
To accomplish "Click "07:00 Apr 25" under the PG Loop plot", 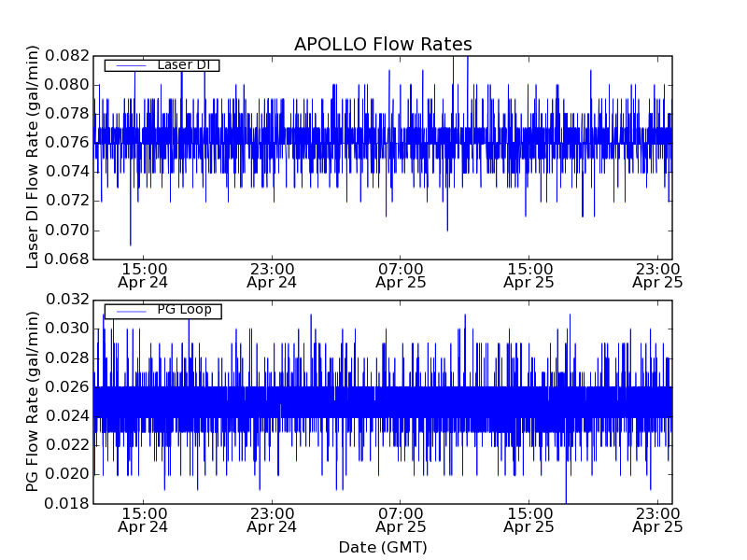I will [x=401, y=520].
